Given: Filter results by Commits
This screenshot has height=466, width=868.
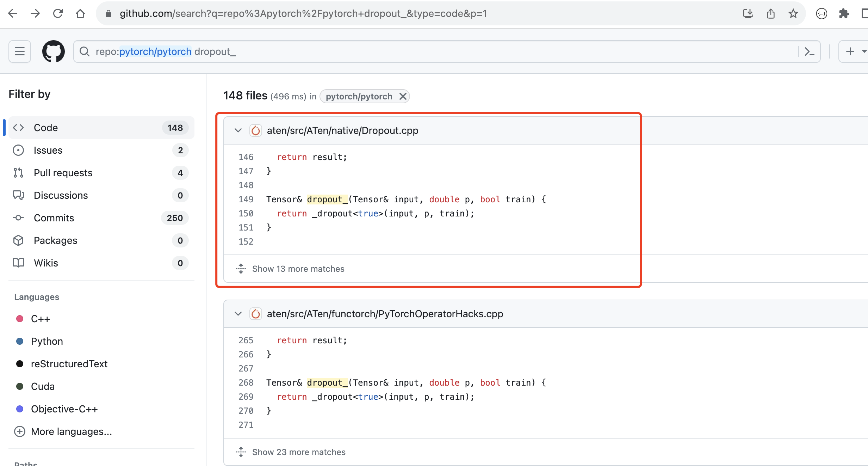Looking at the screenshot, I should [101, 218].
